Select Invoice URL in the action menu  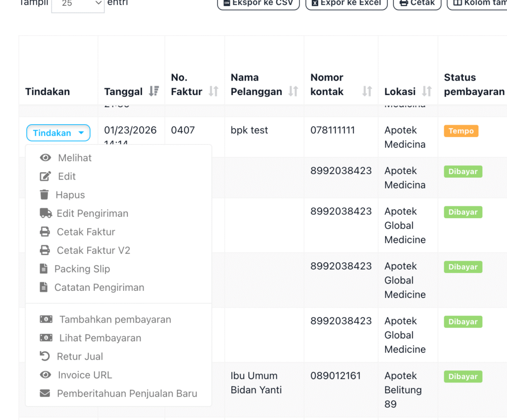[85, 375]
